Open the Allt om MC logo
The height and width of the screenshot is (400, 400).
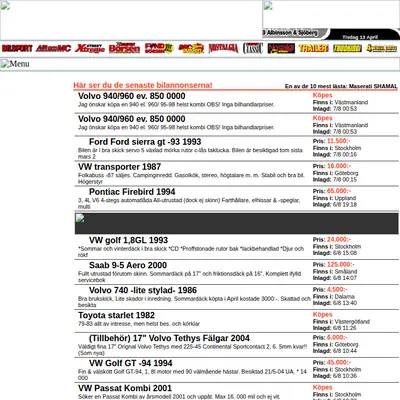coord(53,48)
